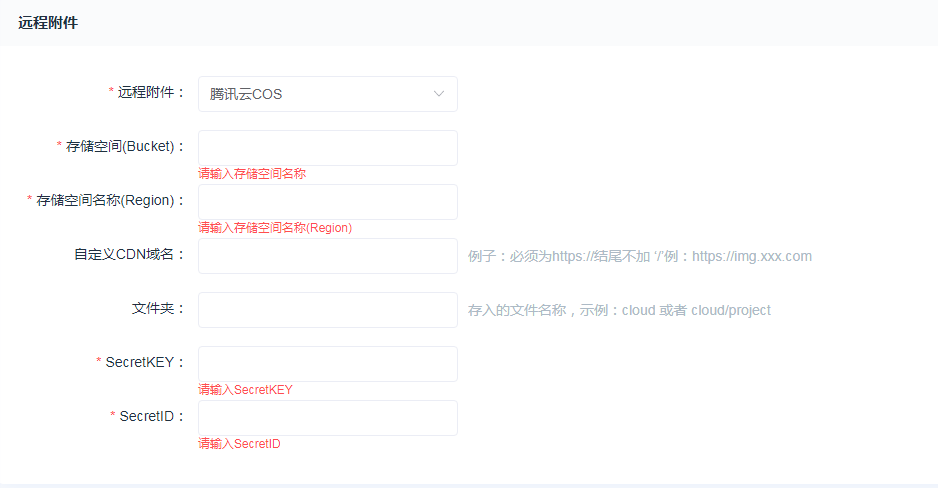Click the SecretKEY label

[145, 362]
